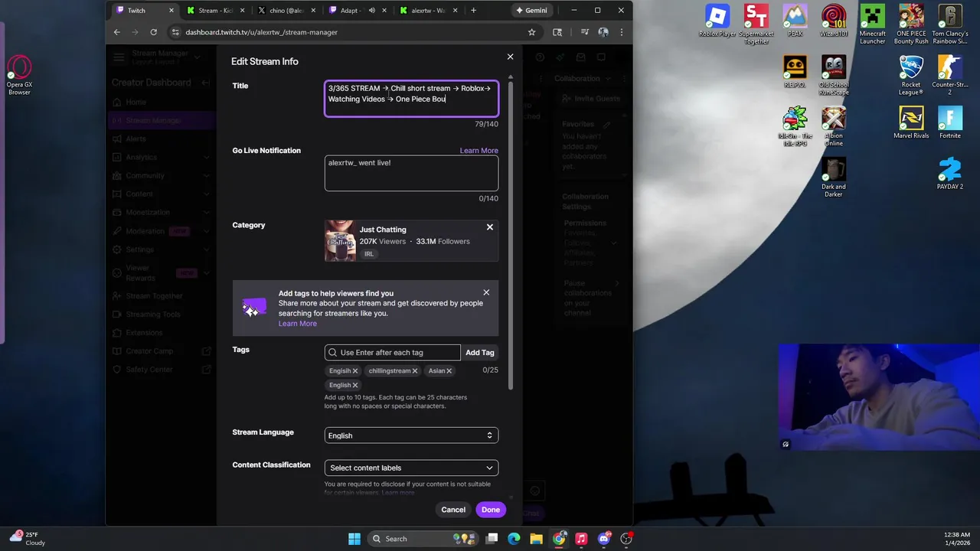980x551 pixels.
Task: Open Opera GX Browser desktop icon
Action: (x=20, y=76)
